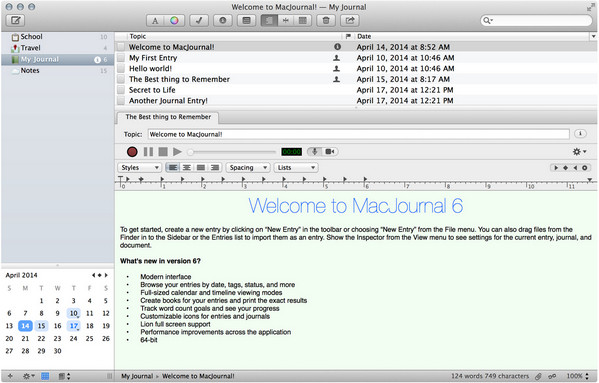Open the Fonts panel toolbar icon
This screenshot has height=383, width=599.
[155, 21]
